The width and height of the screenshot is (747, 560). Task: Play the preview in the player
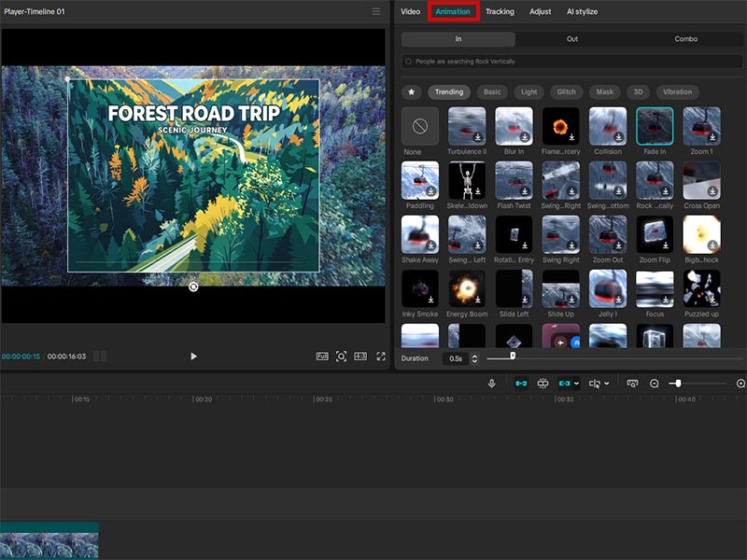click(193, 357)
